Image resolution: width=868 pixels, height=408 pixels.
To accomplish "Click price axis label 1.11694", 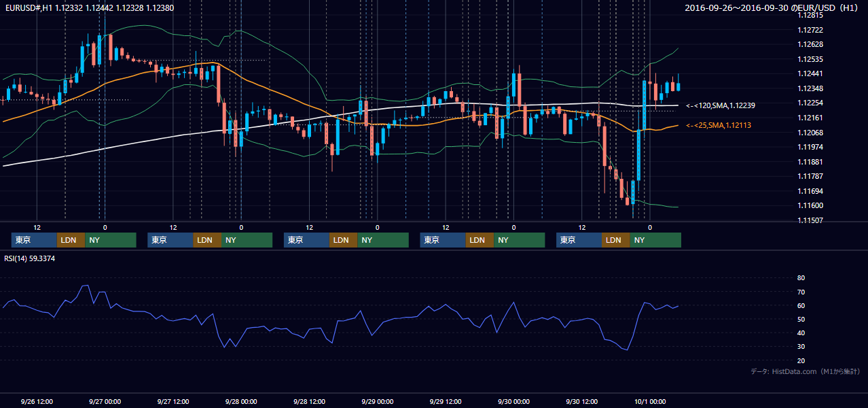I will pyautogui.click(x=810, y=191).
